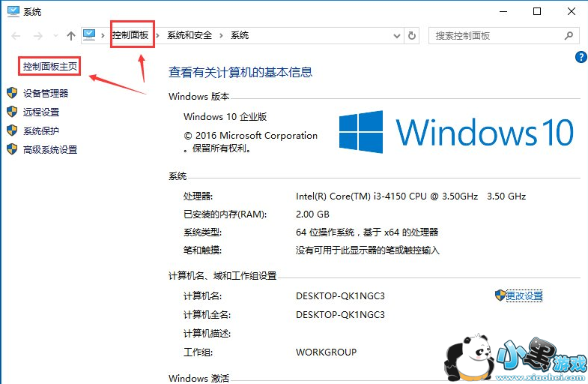Select computer name value beside 计算机全名:

[340, 315]
